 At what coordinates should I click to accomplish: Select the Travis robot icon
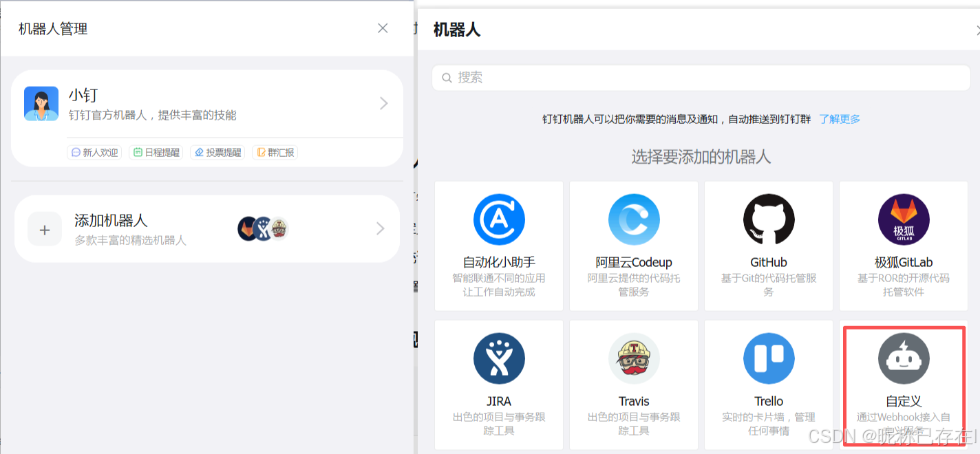pyautogui.click(x=634, y=358)
